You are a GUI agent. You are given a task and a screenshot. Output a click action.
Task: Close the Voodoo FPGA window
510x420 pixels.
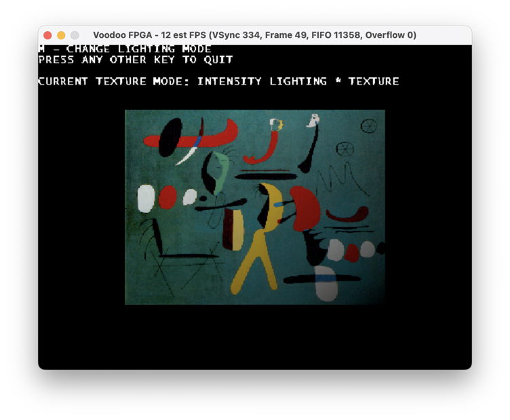(x=47, y=35)
